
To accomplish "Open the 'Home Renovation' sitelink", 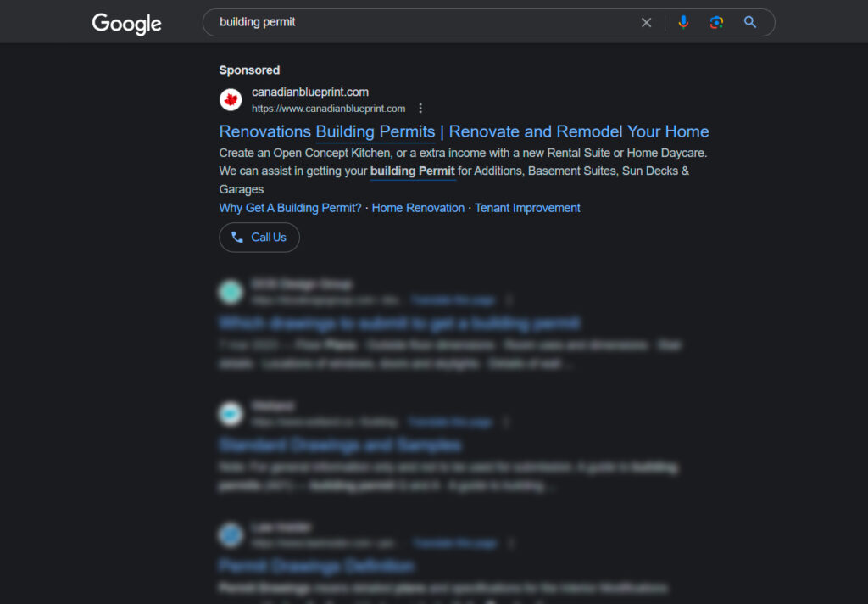I will tap(418, 208).
